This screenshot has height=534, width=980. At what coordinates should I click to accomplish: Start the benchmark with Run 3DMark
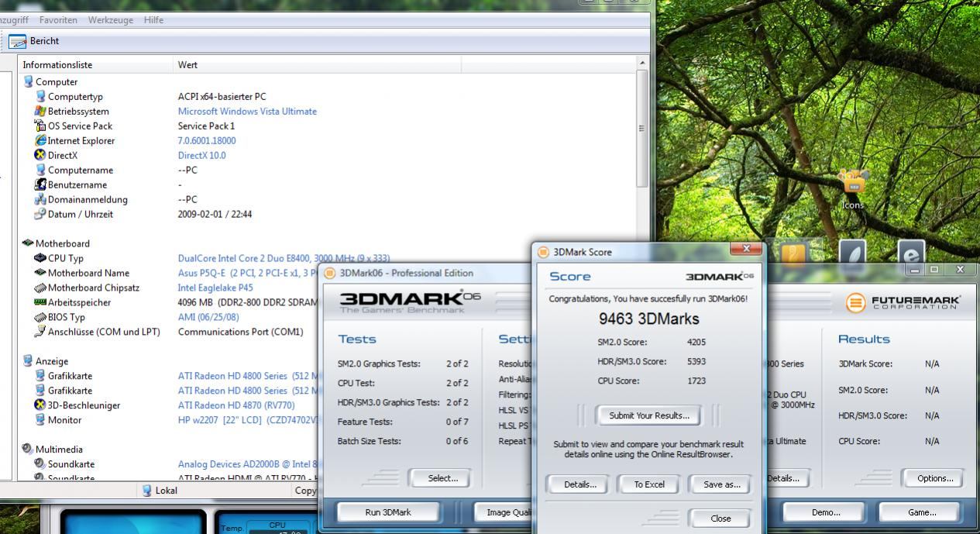(388, 512)
